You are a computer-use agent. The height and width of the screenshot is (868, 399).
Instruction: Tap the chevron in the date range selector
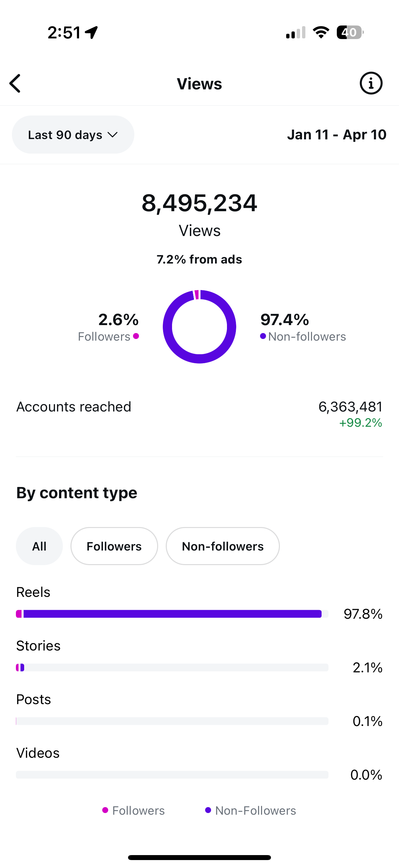(x=112, y=135)
